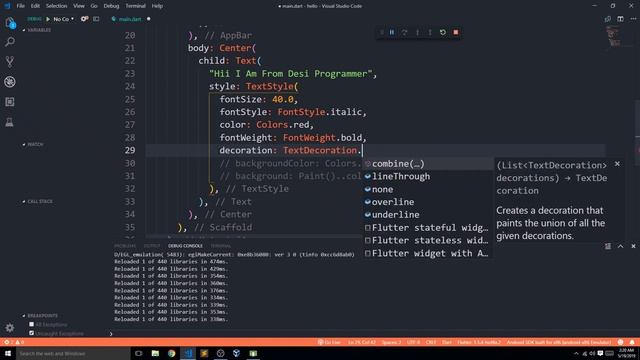
Task: Open changes icon in editor title bar
Action: (x=608, y=19)
